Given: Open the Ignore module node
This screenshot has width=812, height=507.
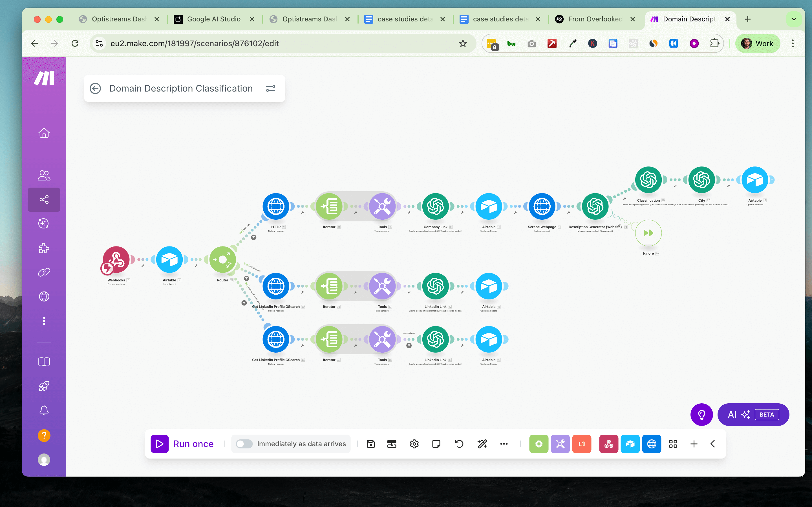Looking at the screenshot, I should click(648, 233).
